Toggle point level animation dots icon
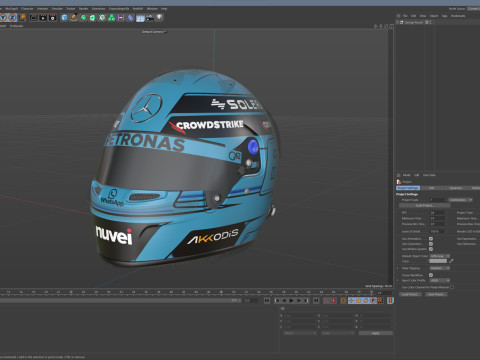The image size is (480, 360). (381, 301)
